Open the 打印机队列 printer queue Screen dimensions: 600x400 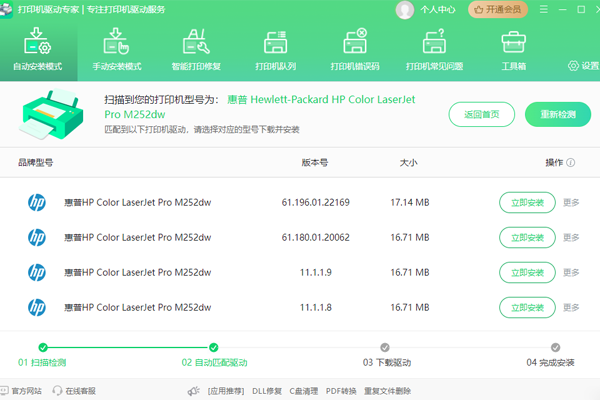coord(275,50)
